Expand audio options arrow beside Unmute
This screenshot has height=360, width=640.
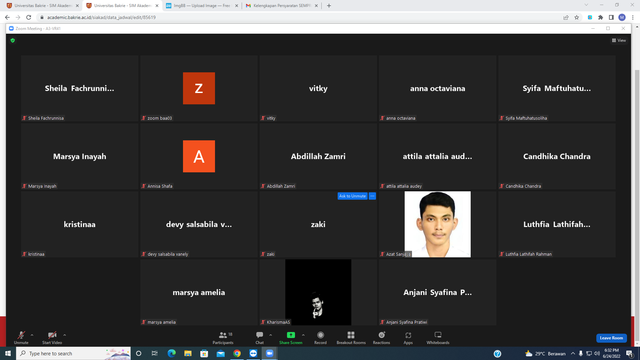click(x=32, y=335)
